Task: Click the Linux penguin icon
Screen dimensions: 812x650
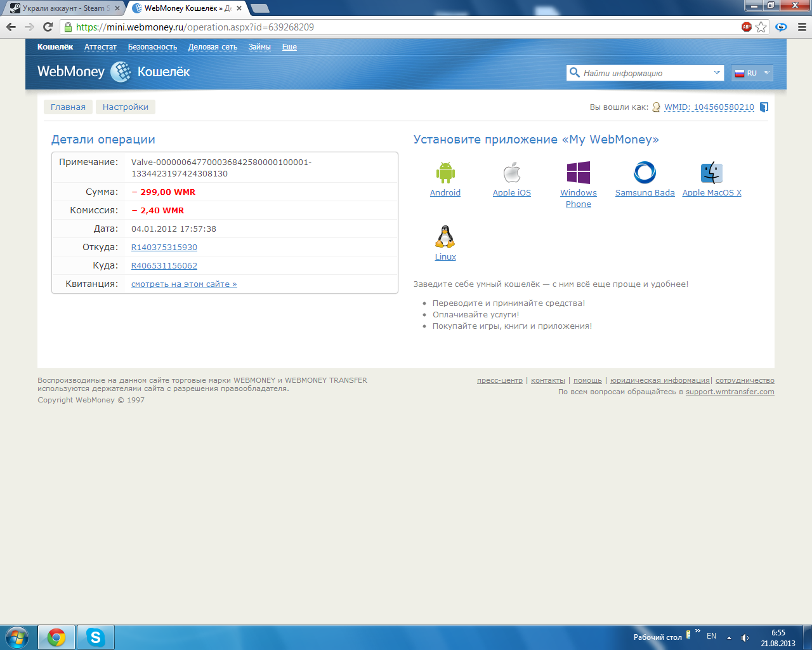Action: click(x=445, y=237)
